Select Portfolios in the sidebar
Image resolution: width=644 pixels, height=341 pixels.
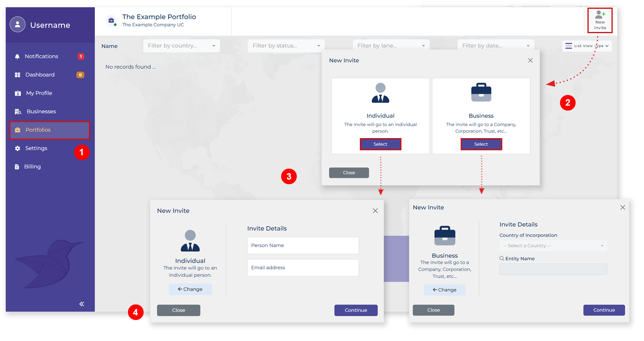click(50, 130)
